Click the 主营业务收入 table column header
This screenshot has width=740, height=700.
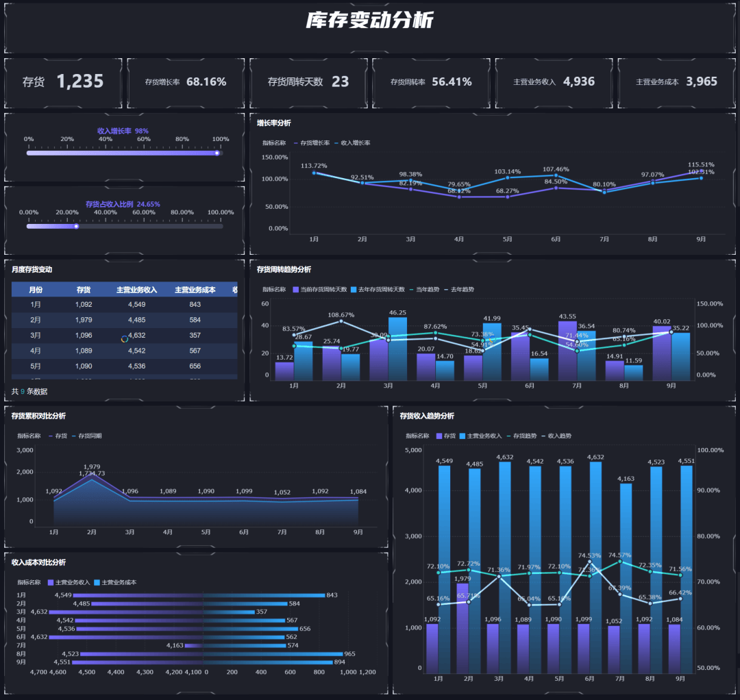coord(136,290)
